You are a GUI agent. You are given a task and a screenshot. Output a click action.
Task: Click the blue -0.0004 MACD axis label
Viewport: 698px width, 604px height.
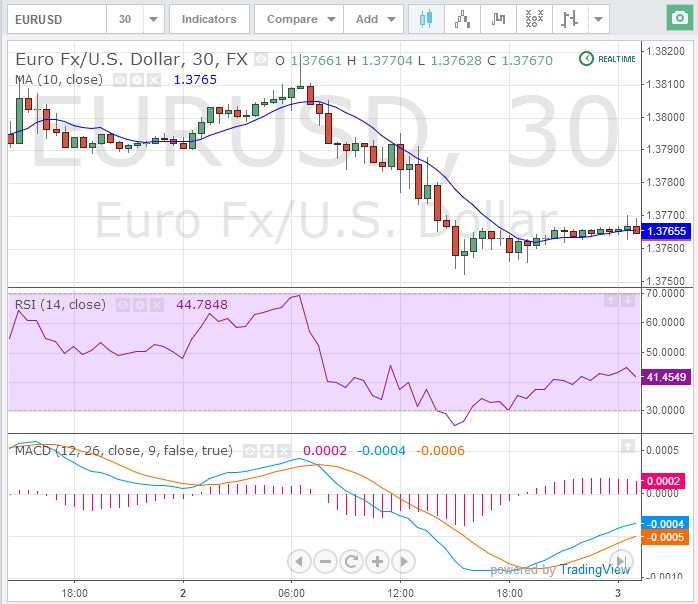[665, 524]
